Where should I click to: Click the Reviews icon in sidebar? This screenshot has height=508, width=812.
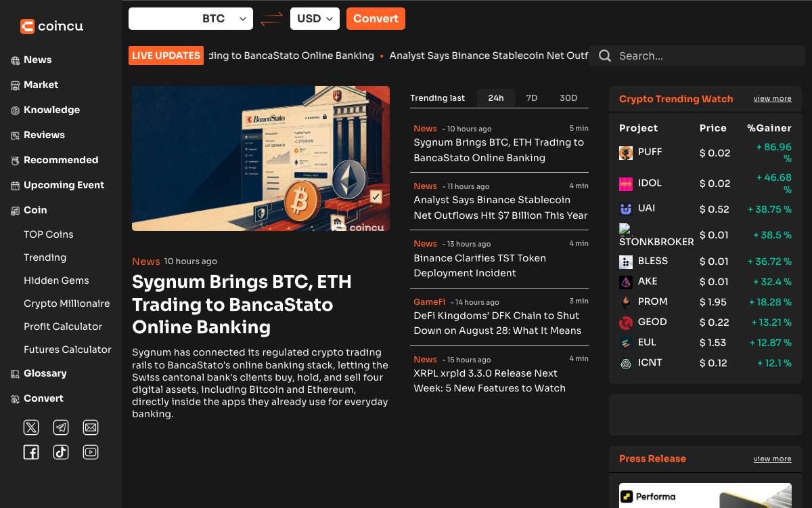tap(15, 135)
